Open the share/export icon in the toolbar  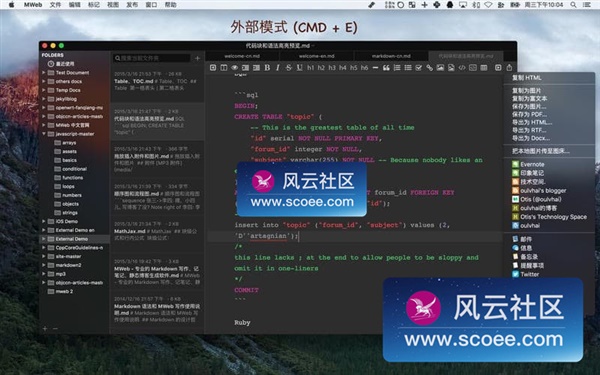tap(509, 68)
